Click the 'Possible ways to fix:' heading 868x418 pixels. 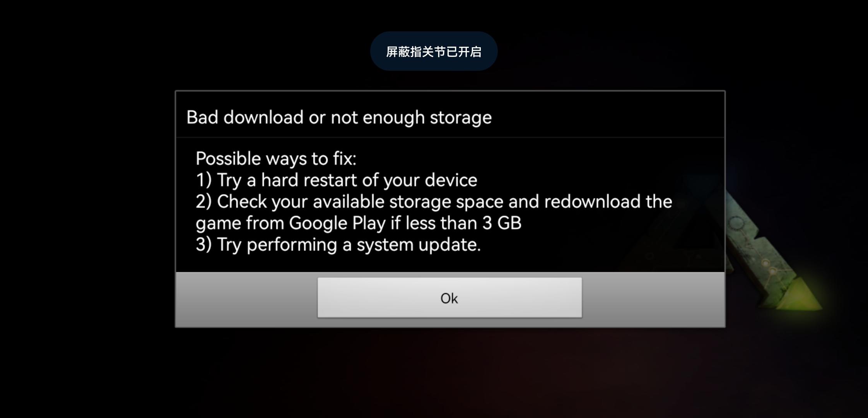pyautogui.click(x=276, y=159)
